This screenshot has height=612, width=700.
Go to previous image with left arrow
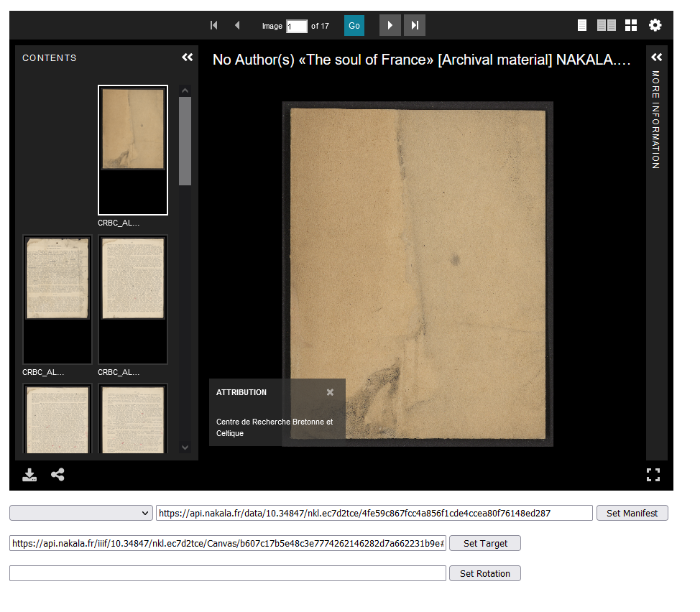click(x=237, y=24)
